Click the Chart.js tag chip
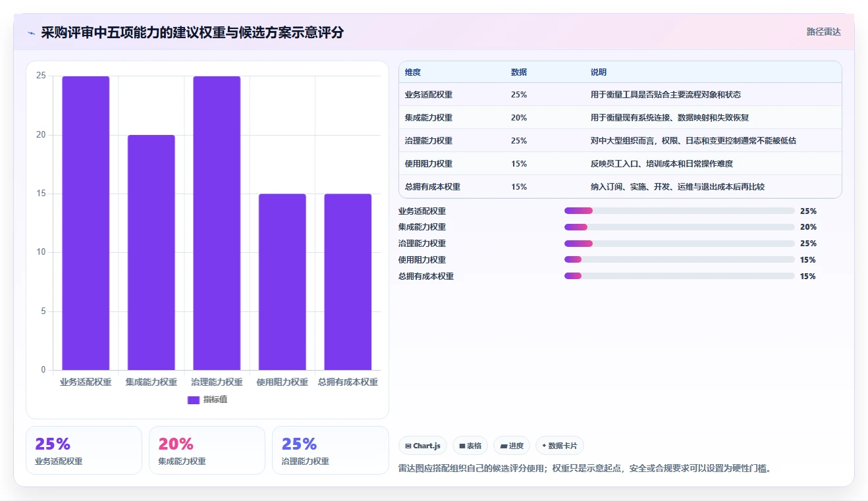 tap(423, 446)
